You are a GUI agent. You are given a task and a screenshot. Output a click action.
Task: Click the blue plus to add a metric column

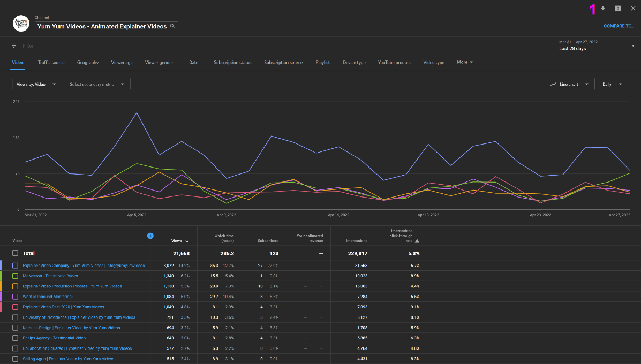point(150,236)
